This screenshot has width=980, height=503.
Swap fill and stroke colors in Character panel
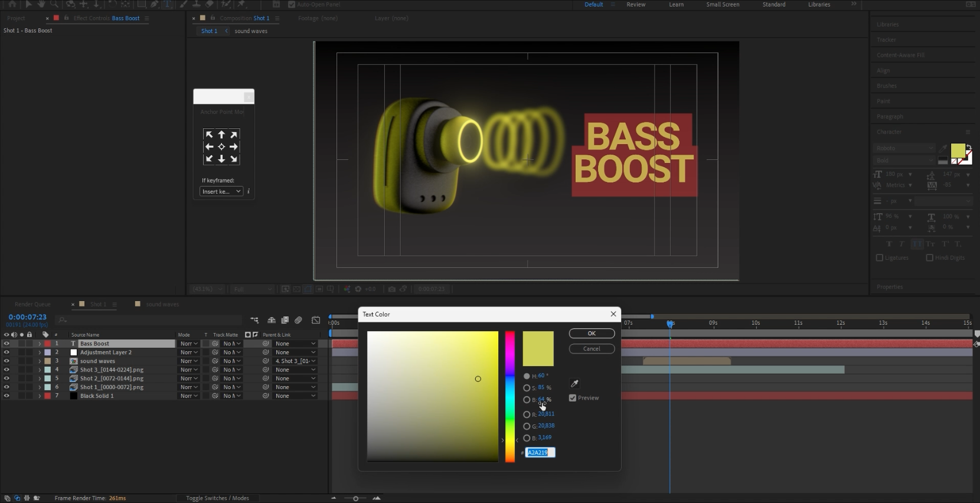(x=968, y=148)
